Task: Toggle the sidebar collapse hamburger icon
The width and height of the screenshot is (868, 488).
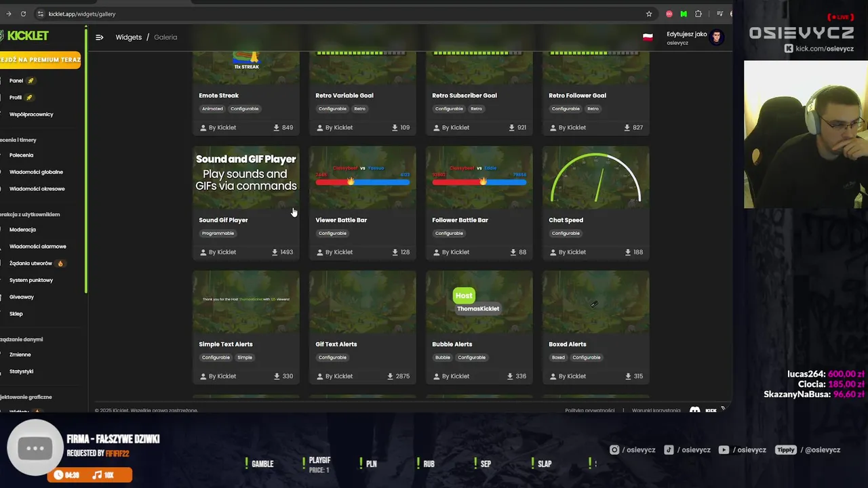Action: tap(99, 37)
